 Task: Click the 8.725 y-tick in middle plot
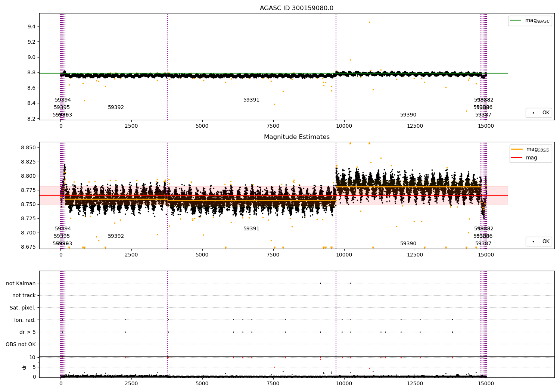(x=28, y=218)
